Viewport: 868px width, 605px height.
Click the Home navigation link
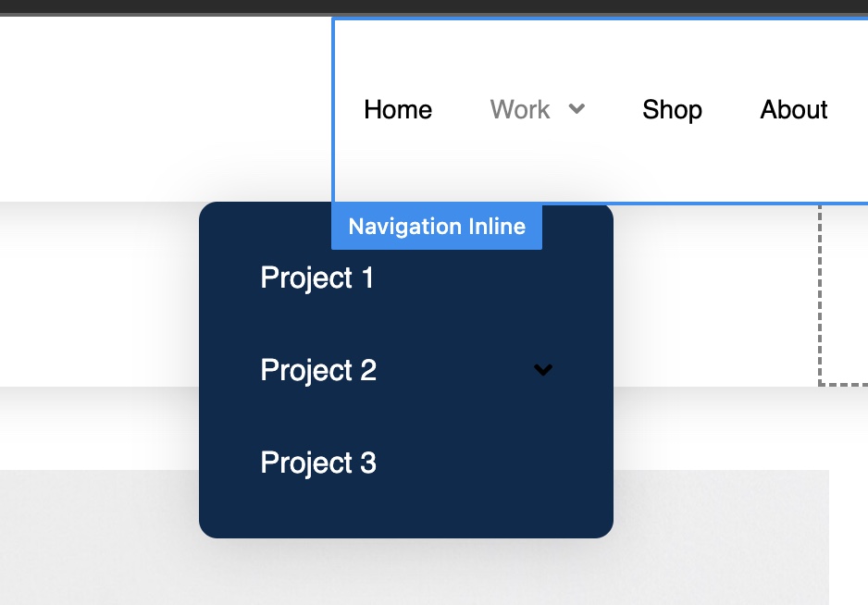pos(398,109)
